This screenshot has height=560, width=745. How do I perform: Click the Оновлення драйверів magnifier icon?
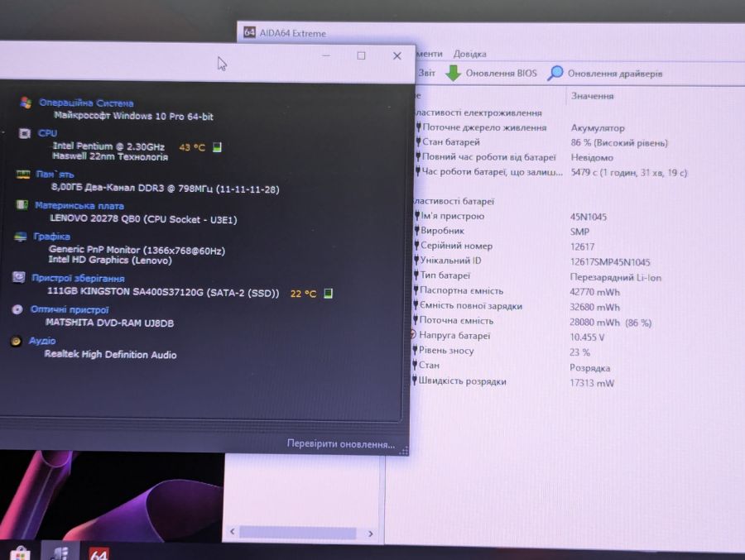(555, 73)
